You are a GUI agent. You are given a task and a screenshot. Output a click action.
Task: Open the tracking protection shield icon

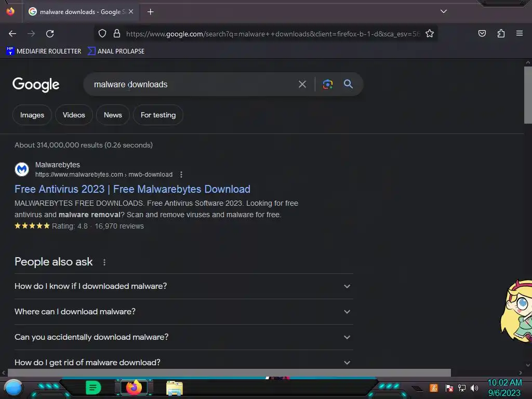[102, 34]
